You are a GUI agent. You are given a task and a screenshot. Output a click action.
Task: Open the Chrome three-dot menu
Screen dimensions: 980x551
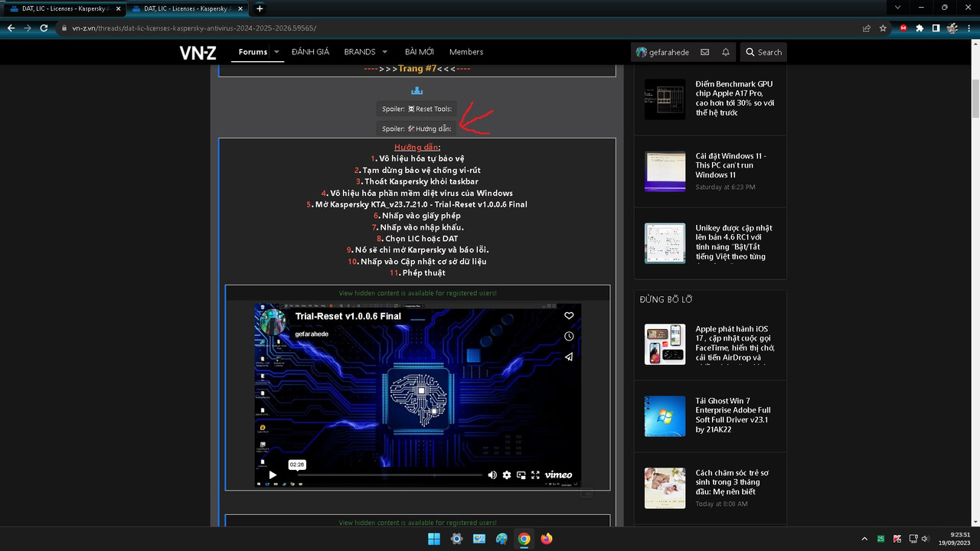[969, 28]
